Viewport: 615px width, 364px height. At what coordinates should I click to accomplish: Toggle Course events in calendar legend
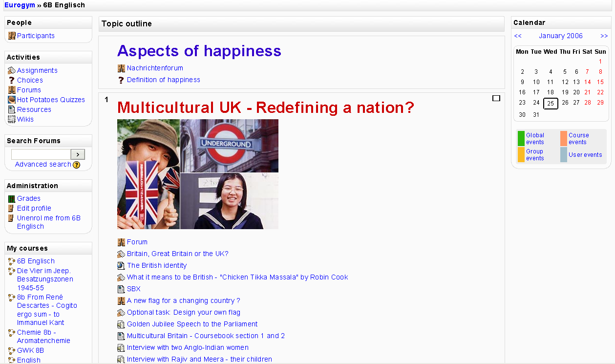[564, 139]
